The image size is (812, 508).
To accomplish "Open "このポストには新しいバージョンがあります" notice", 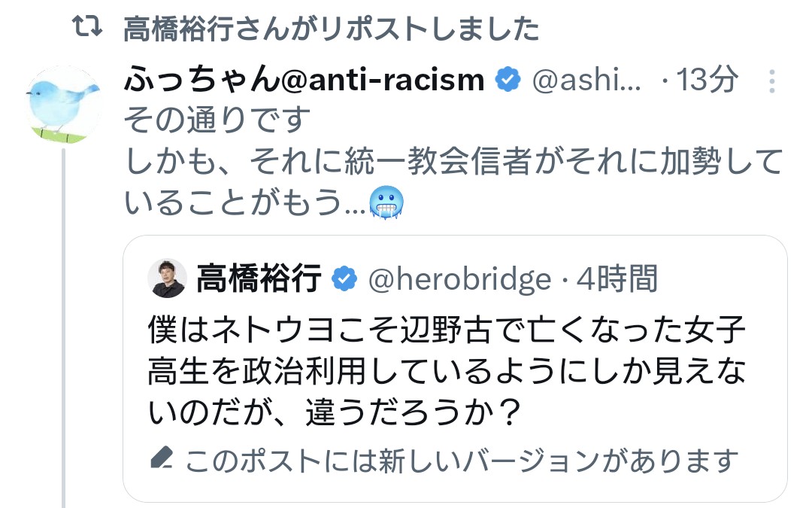I will coord(460,459).
